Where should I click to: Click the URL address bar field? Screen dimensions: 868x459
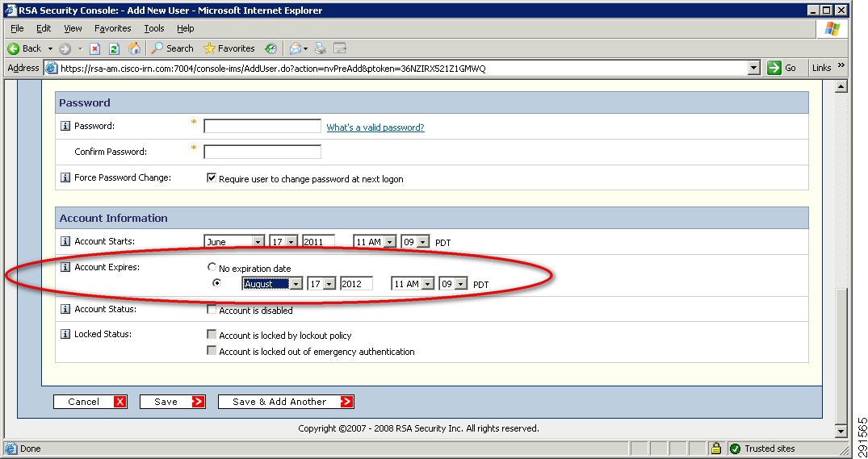pyautogui.click(x=403, y=68)
